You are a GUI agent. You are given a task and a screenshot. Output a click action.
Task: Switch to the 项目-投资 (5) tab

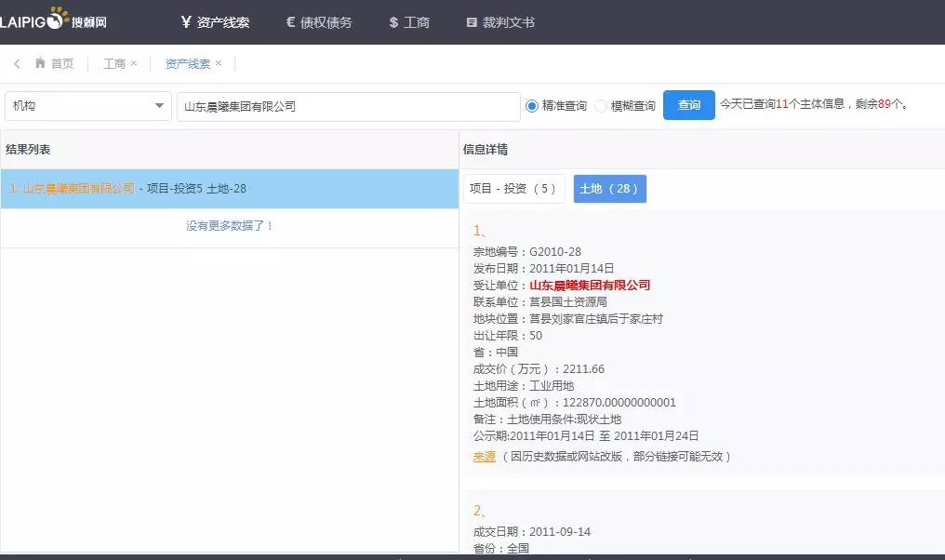(514, 189)
